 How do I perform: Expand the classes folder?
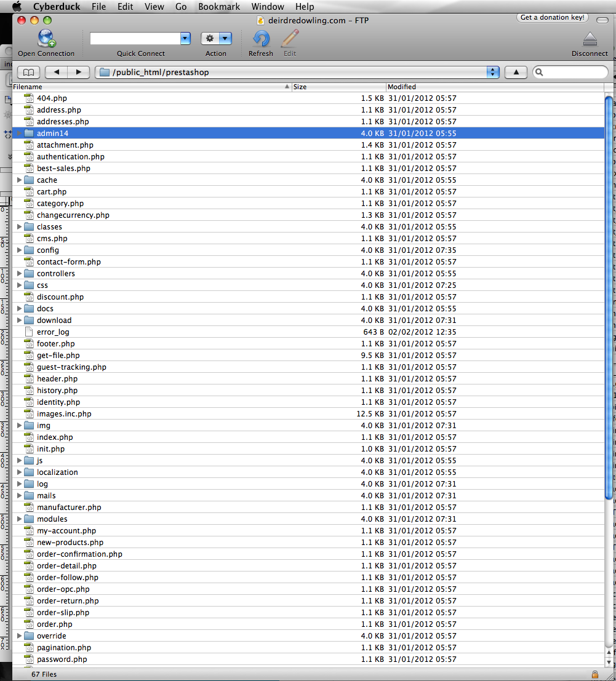19,227
